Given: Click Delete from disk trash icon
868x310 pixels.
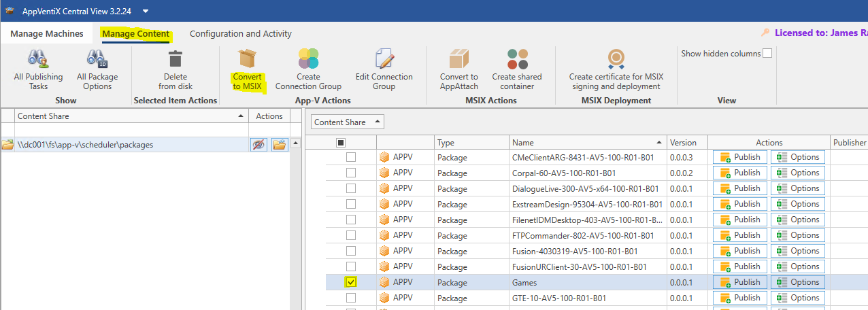Looking at the screenshot, I should (x=175, y=59).
